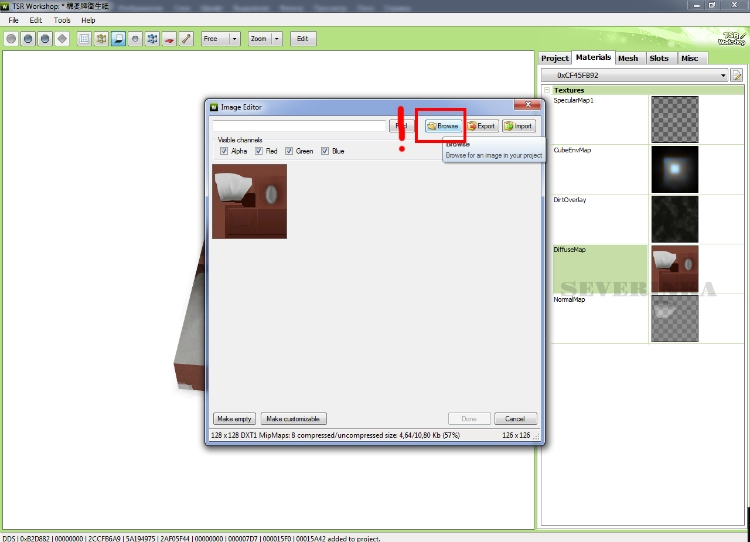Click the highlighted floor-view toolbar icon
This screenshot has height=542, width=750.
pyautogui.click(x=118, y=39)
